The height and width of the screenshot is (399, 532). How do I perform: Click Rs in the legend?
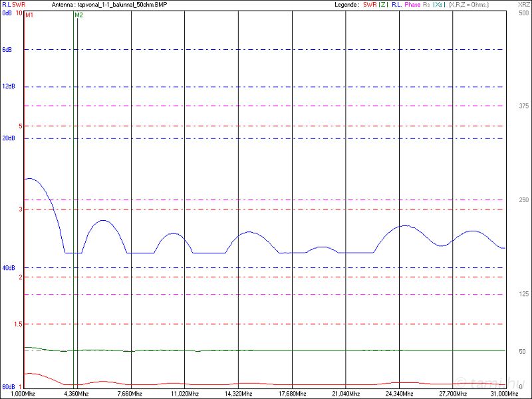[x=426, y=5]
